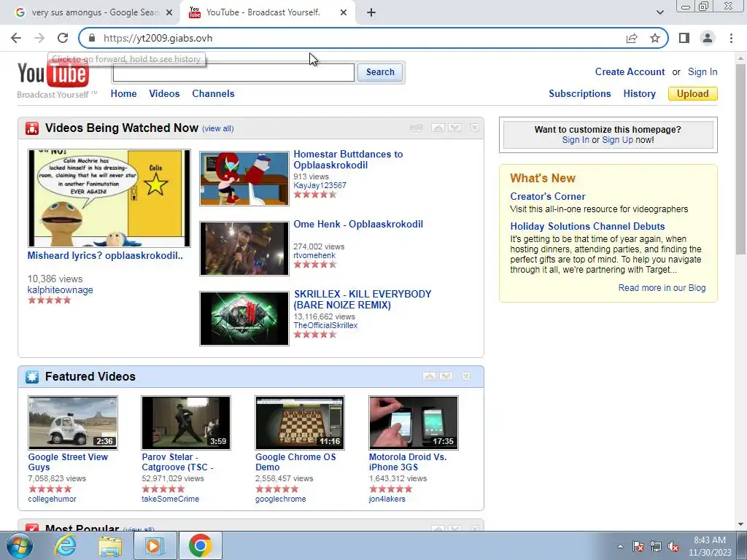747x560 pixels.
Task: Go back with browser back arrow
Action: tap(16, 38)
